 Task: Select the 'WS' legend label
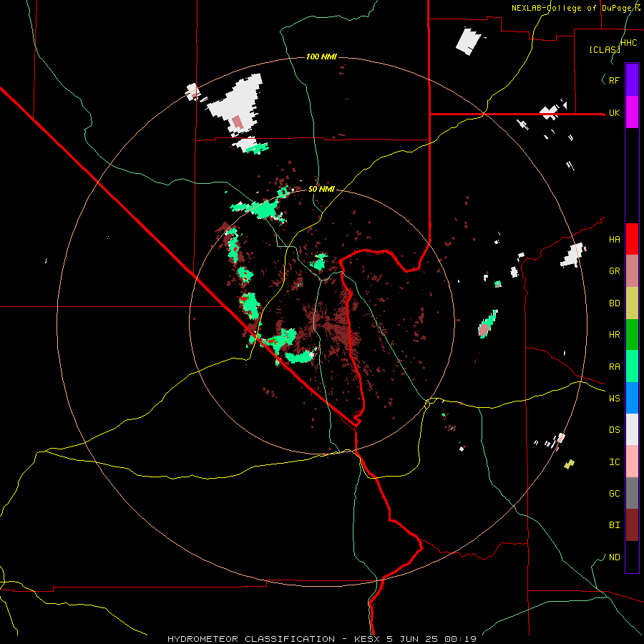[x=614, y=399]
